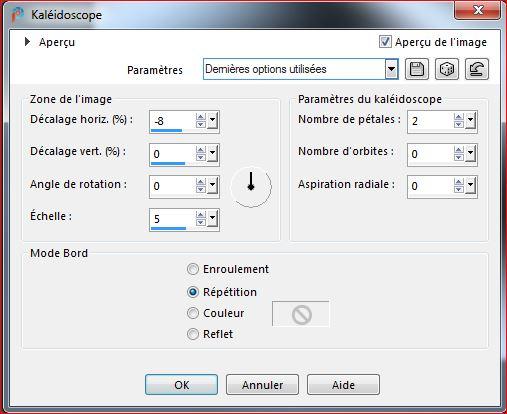The image size is (507, 414).
Task: Open the Paramètres presets dropdown
Action: [x=391, y=69]
